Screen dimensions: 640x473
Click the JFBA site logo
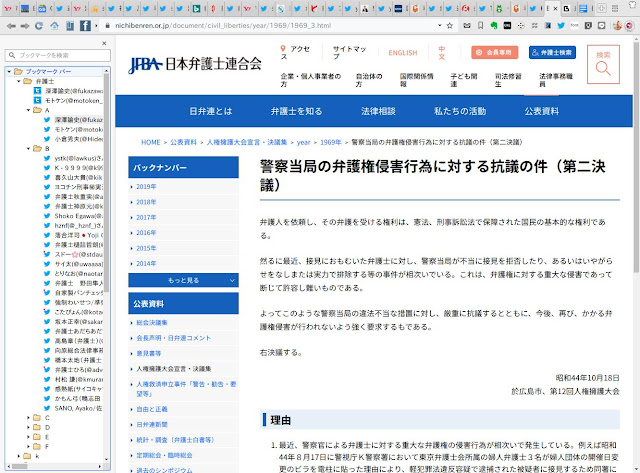[195, 64]
